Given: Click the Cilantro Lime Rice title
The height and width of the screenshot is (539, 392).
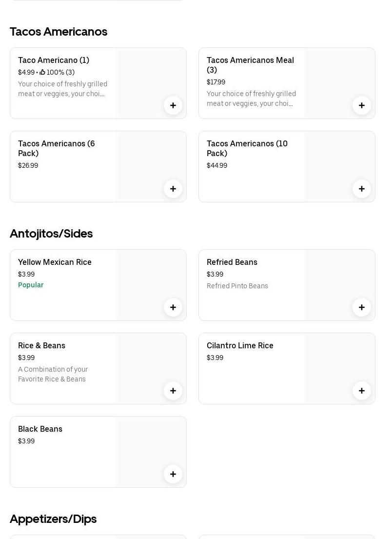Looking at the screenshot, I should tap(240, 345).
